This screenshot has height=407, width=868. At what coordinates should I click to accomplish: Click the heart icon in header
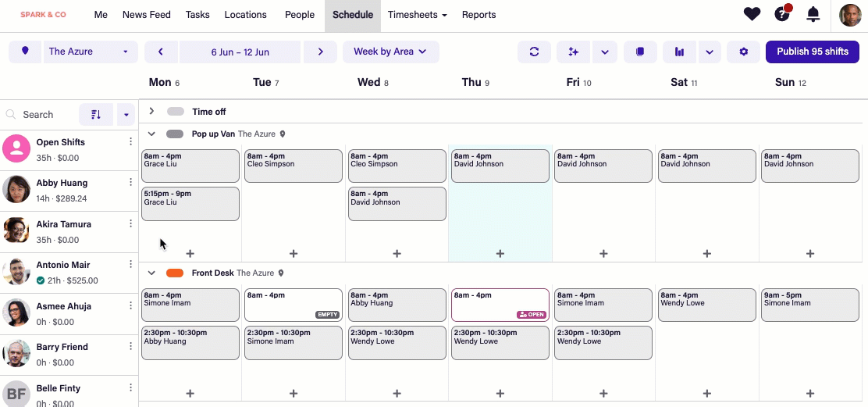pos(752,14)
